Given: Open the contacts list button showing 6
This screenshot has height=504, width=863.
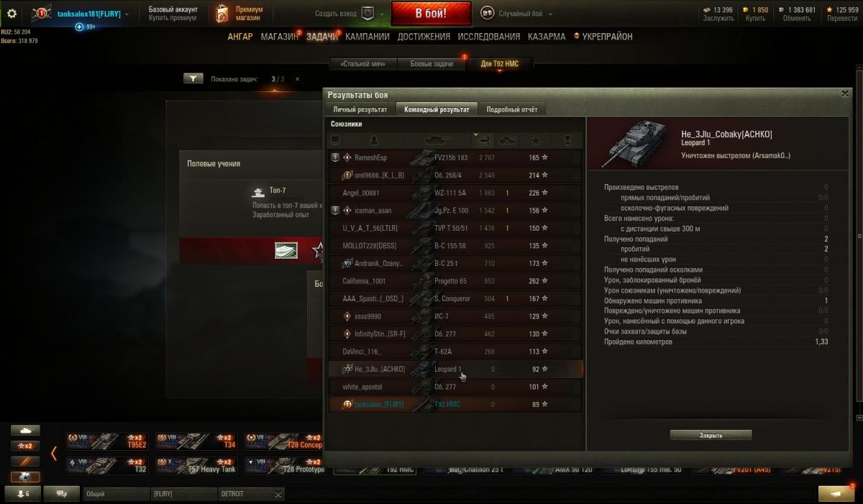Looking at the screenshot, I should tap(23, 494).
